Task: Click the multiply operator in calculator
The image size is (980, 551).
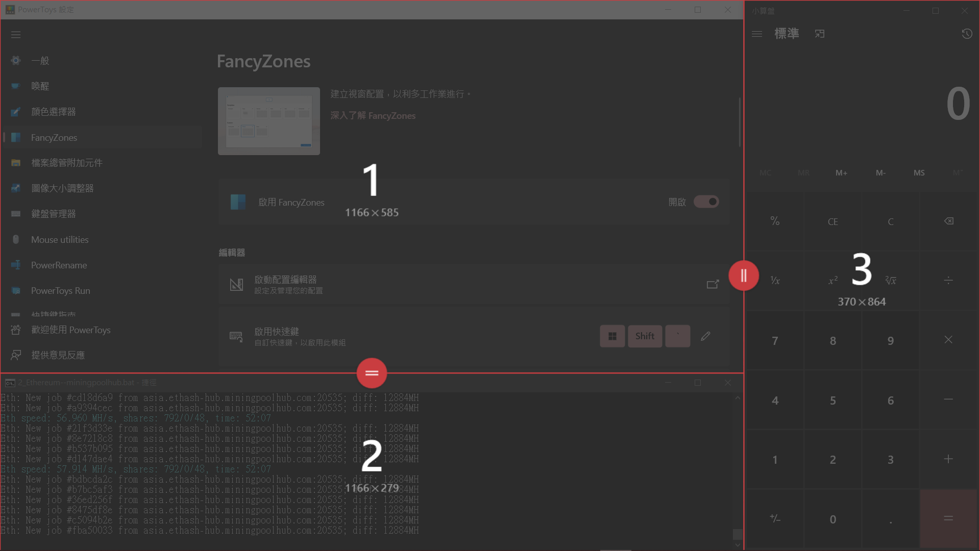Action: (948, 340)
